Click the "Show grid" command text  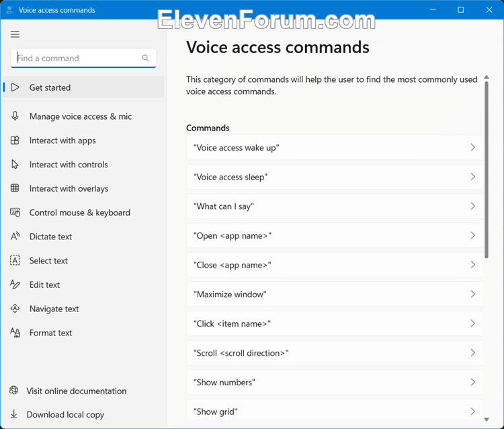pyautogui.click(x=215, y=412)
